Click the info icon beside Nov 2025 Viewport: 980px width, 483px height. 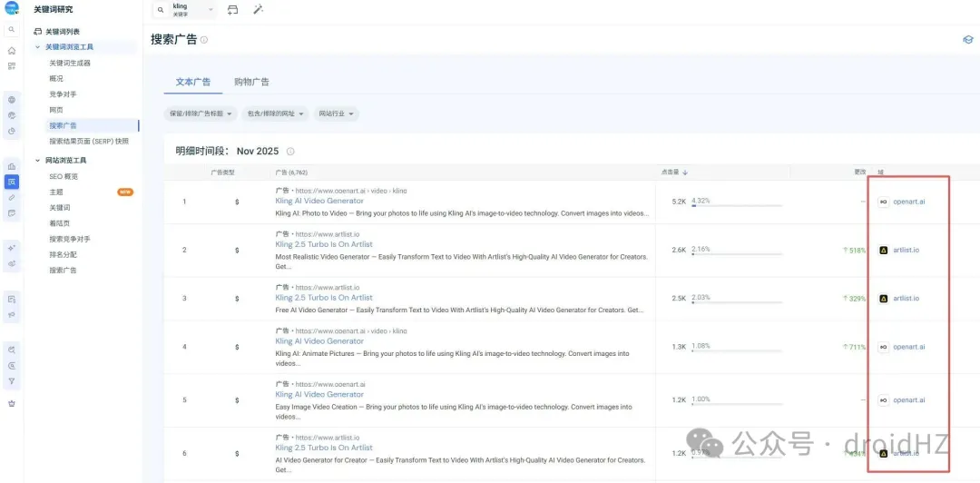click(290, 152)
